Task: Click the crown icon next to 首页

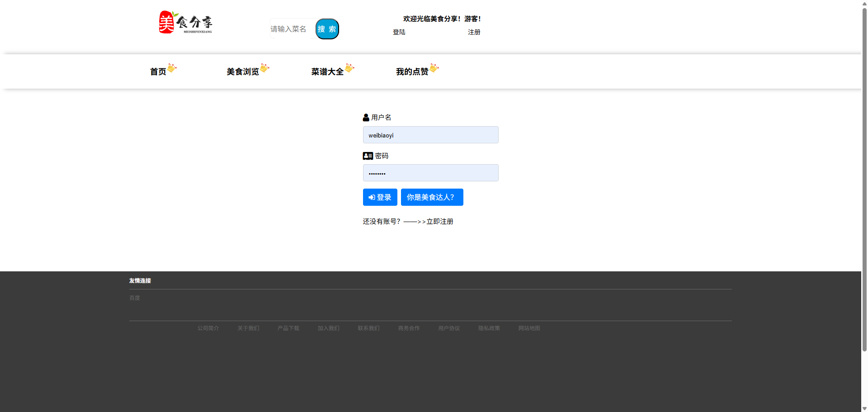Action: click(x=172, y=68)
